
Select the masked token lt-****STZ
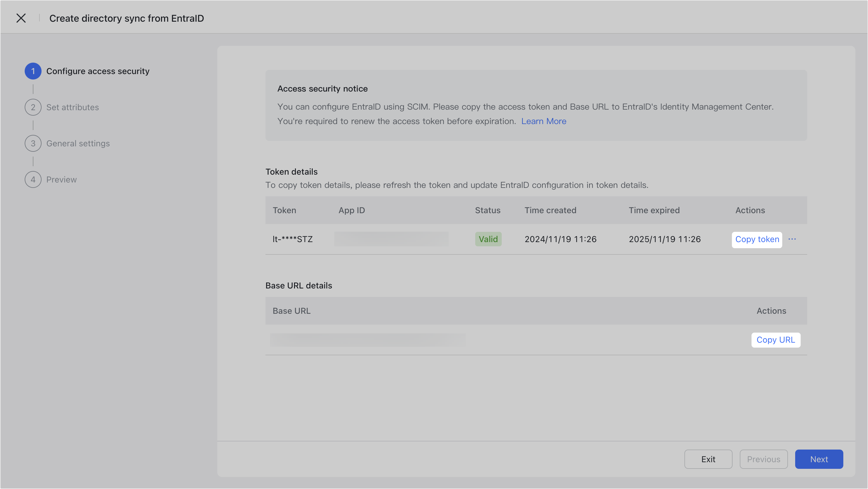tap(293, 239)
